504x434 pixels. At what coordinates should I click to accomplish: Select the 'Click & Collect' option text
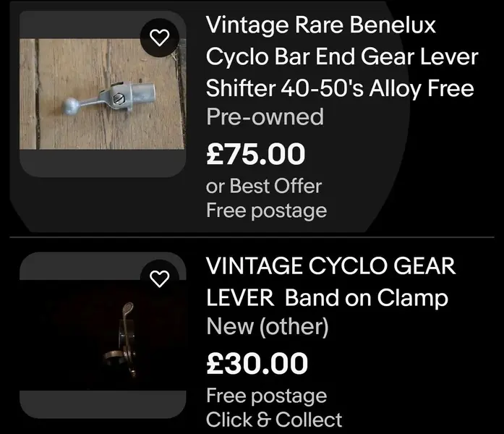click(274, 420)
